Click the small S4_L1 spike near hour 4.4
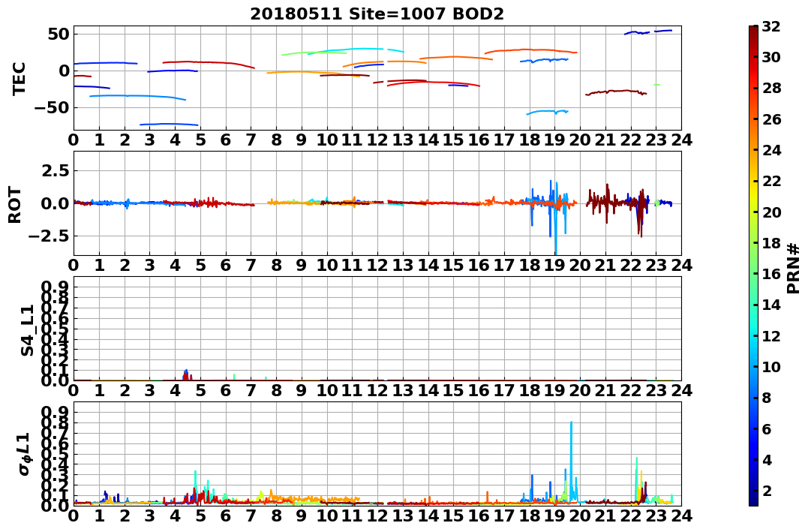This screenshot has width=808, height=532. 186,374
